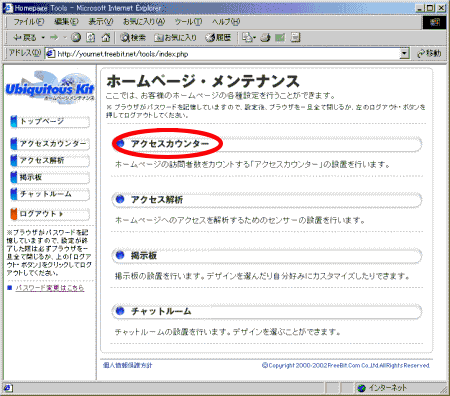Open the main 掲示板 heading
The width and height of the screenshot is (450, 396).
point(144,256)
